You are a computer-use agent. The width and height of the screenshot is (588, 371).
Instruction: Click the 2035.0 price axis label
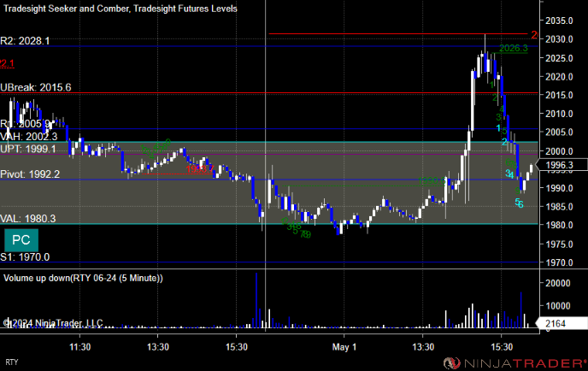coord(559,21)
